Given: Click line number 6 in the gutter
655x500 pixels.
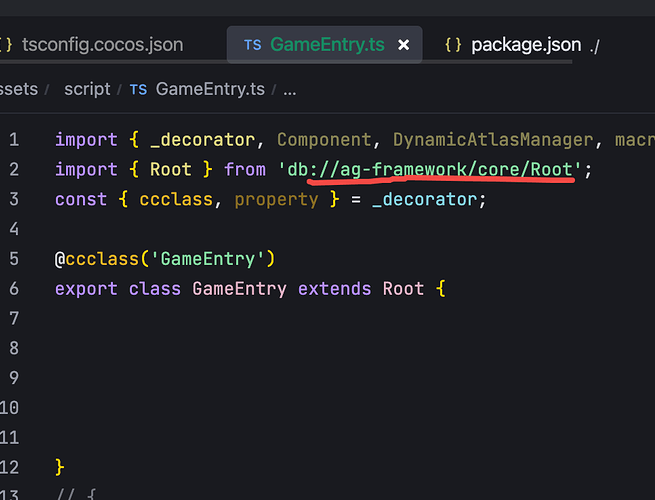Looking at the screenshot, I should point(14,289).
